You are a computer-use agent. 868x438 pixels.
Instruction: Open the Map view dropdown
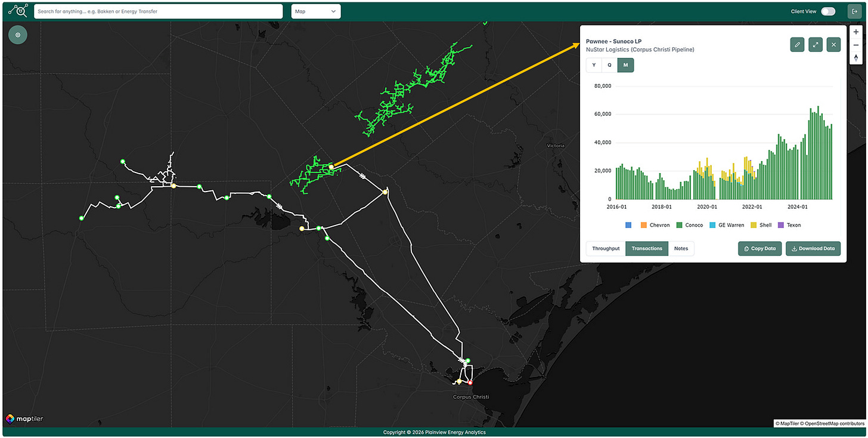[x=316, y=11]
